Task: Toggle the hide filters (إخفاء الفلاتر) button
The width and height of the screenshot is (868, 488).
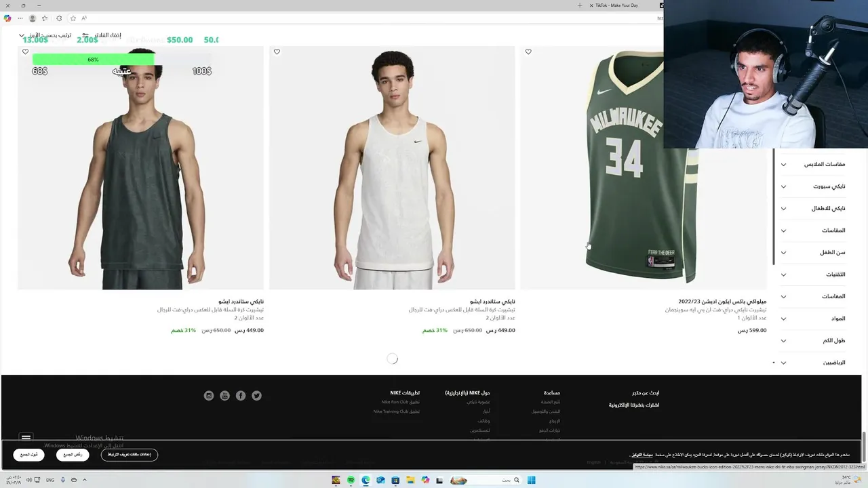Action: tap(103, 35)
